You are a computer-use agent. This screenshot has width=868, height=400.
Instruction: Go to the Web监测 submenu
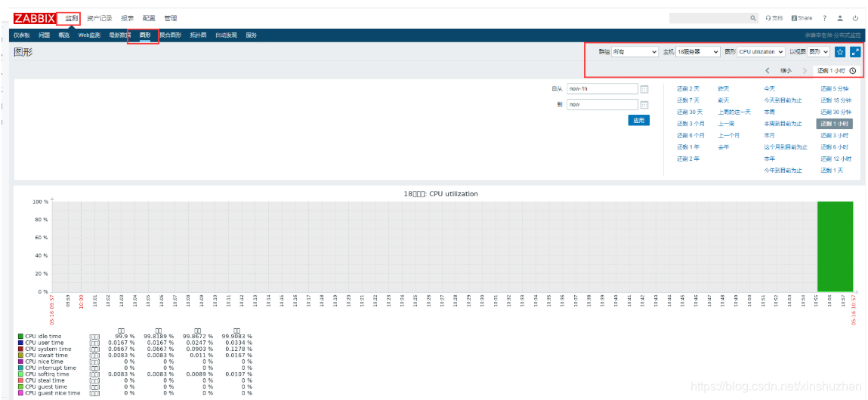click(x=89, y=35)
